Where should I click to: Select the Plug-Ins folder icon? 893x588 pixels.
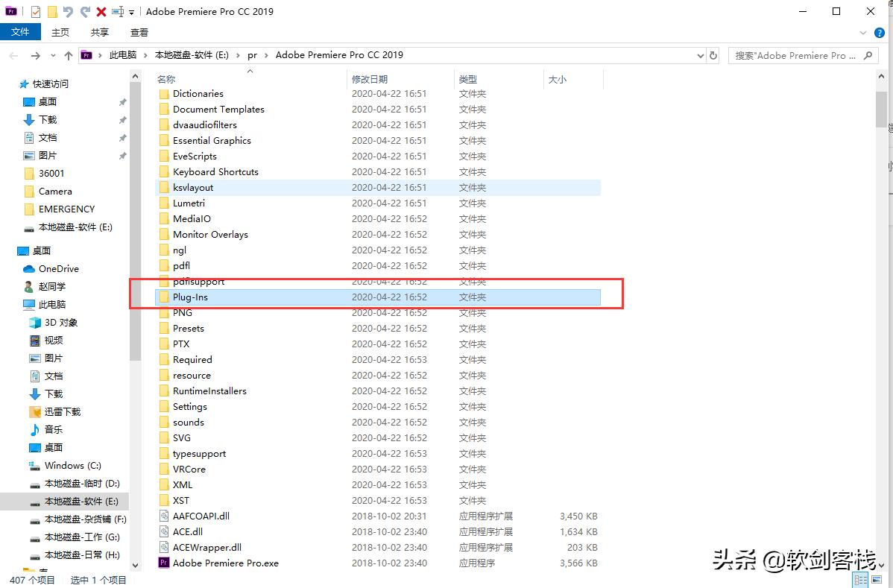[x=164, y=297]
